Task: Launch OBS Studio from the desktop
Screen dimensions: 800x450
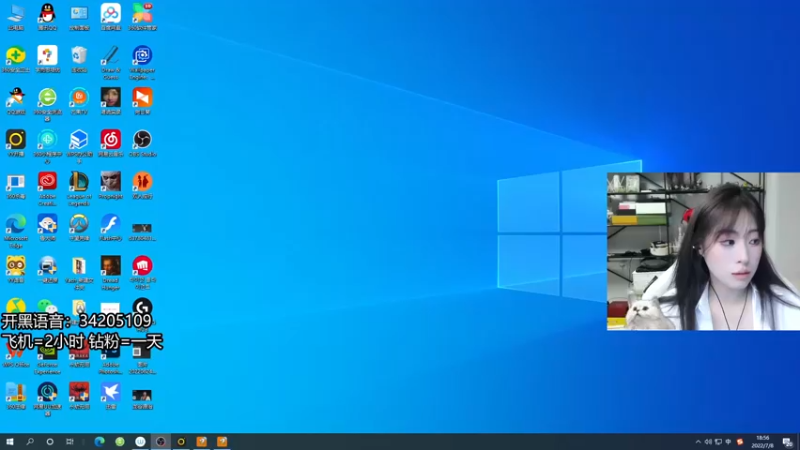Action: [142, 143]
